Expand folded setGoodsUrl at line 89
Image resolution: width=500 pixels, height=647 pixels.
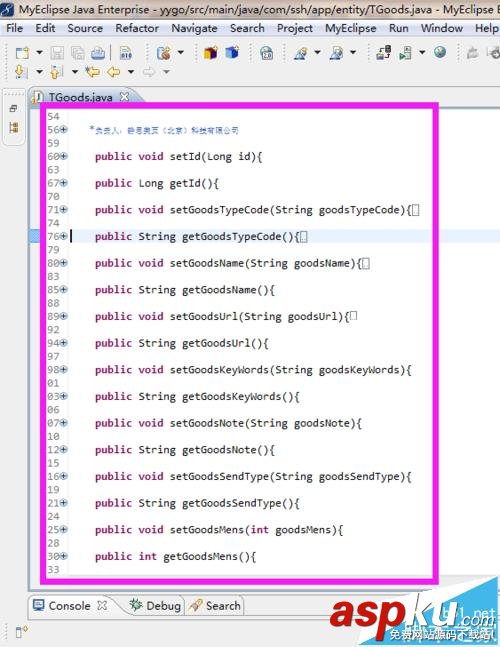click(64, 316)
